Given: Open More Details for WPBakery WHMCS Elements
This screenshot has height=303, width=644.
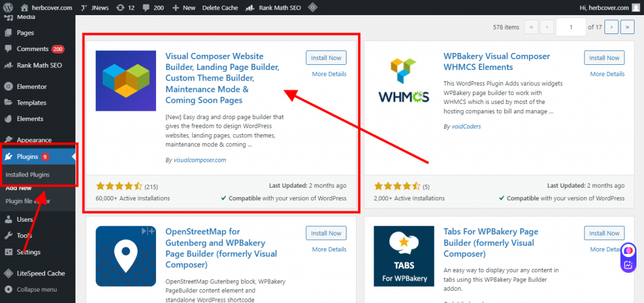Looking at the screenshot, I should tap(607, 74).
